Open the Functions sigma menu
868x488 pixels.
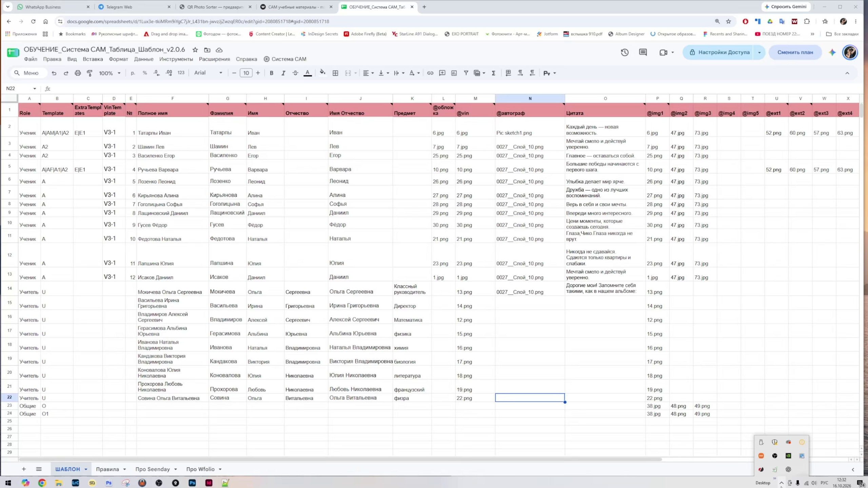point(494,73)
